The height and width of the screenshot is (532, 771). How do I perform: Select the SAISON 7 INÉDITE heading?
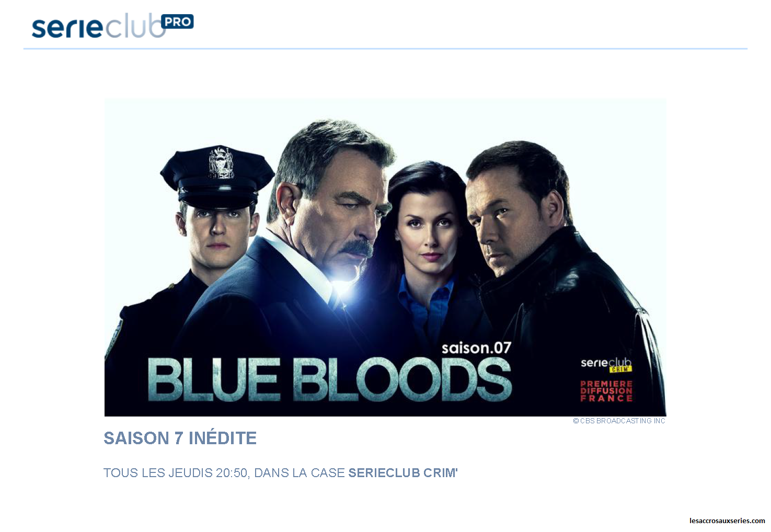[x=180, y=438]
